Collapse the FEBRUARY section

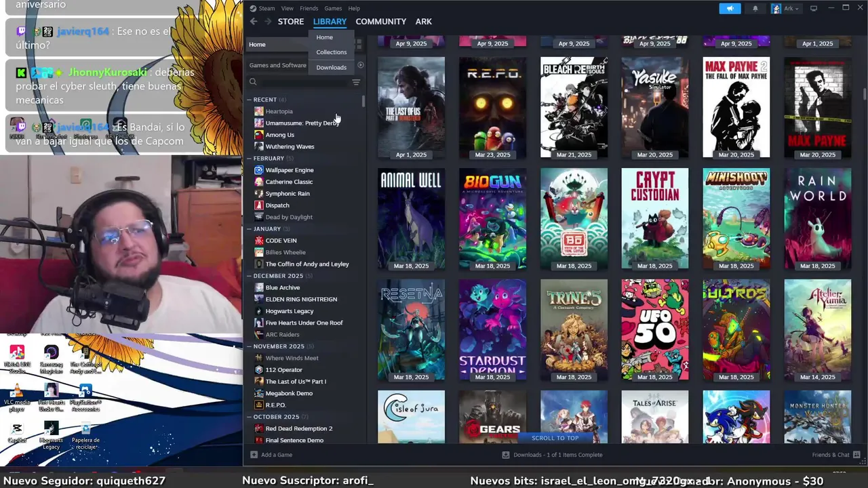pos(250,159)
